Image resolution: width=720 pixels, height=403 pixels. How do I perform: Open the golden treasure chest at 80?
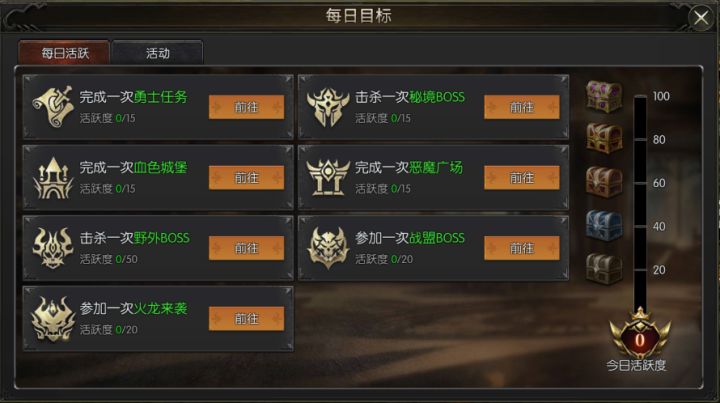point(604,138)
